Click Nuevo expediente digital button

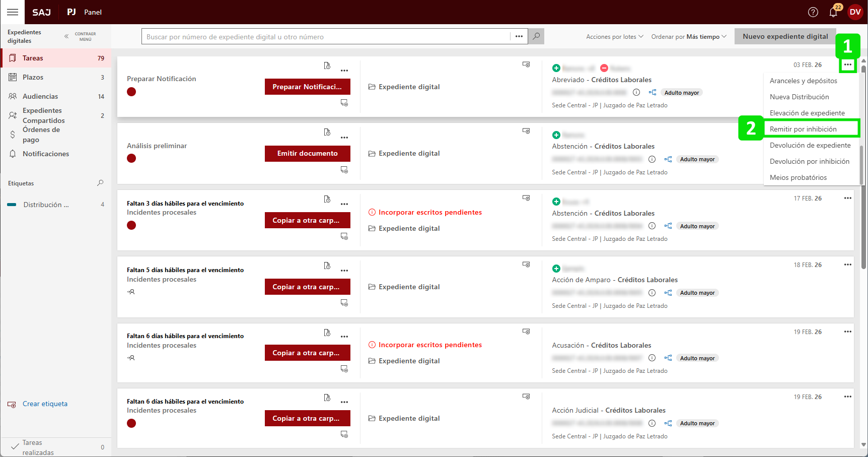pos(785,36)
